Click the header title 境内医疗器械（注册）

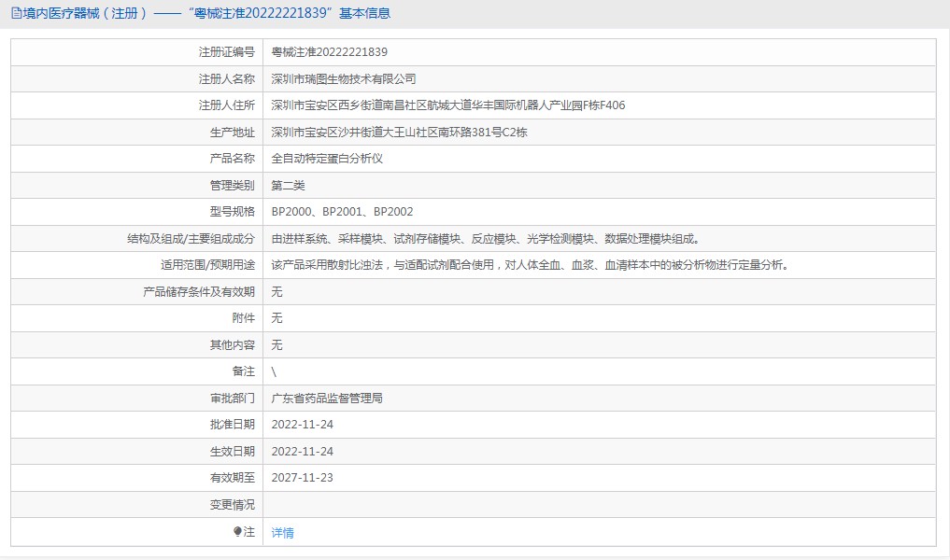click(x=85, y=13)
